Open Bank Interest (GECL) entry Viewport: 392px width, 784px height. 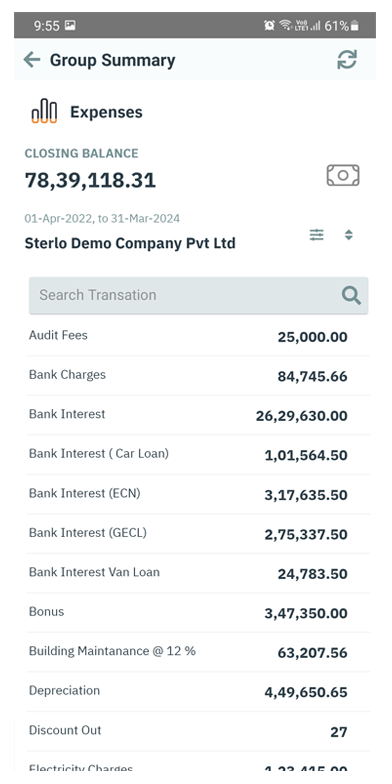tap(198, 534)
